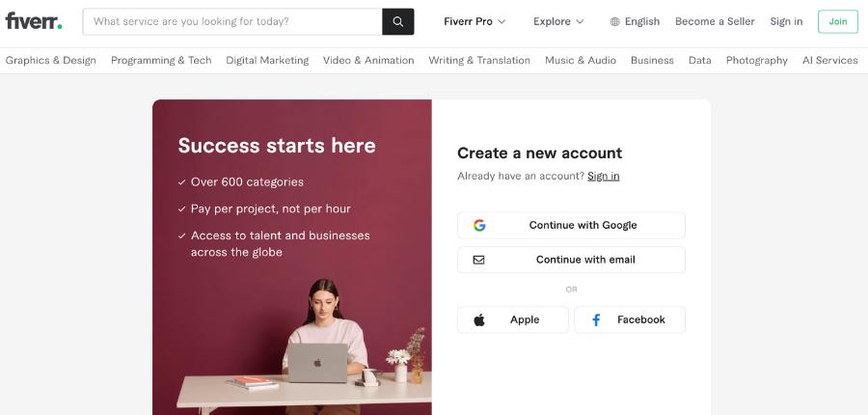Go to the AI Services category
Image resolution: width=868 pixels, height=415 pixels.
point(829,60)
